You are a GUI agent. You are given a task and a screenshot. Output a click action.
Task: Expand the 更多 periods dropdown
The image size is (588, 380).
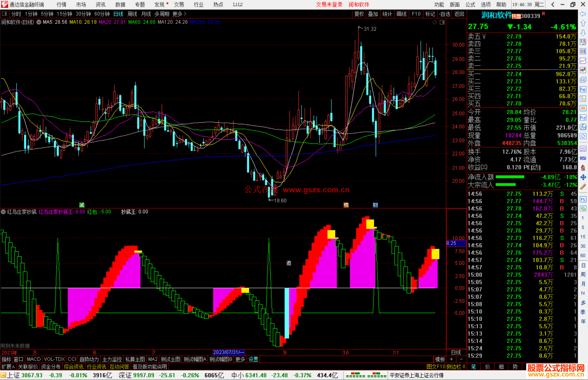point(179,14)
